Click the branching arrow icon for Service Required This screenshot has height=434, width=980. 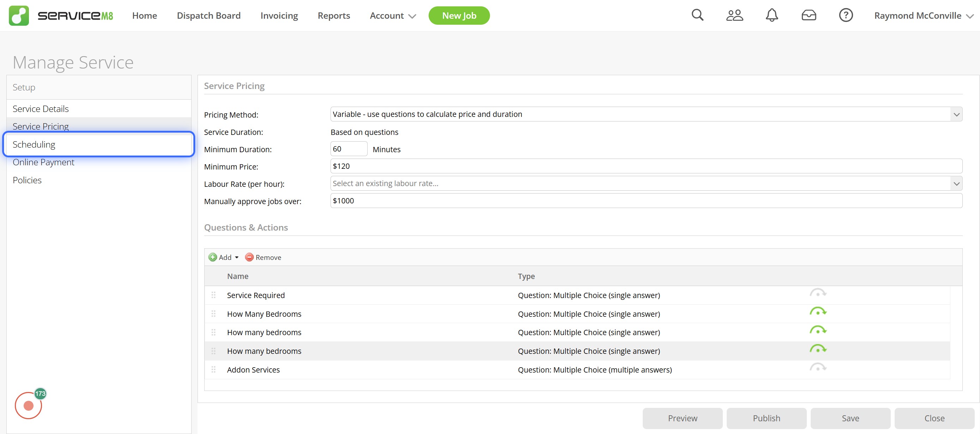(x=818, y=293)
